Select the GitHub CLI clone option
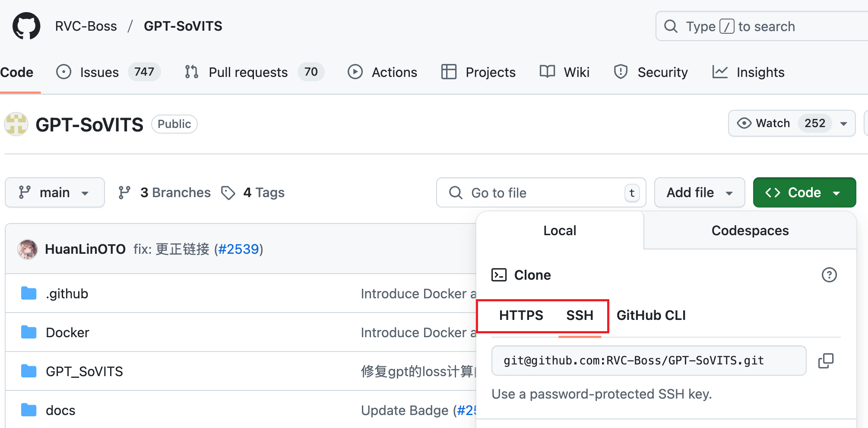 point(651,315)
